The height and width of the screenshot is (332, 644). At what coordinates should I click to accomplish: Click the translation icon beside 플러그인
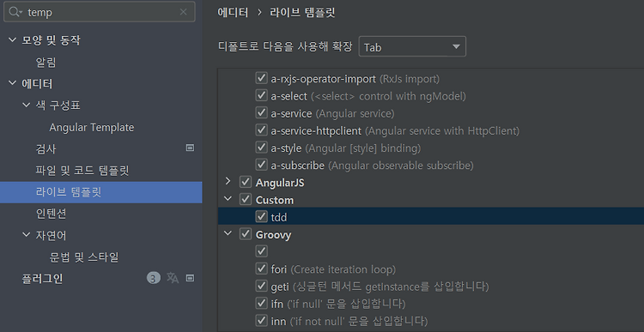(173, 278)
